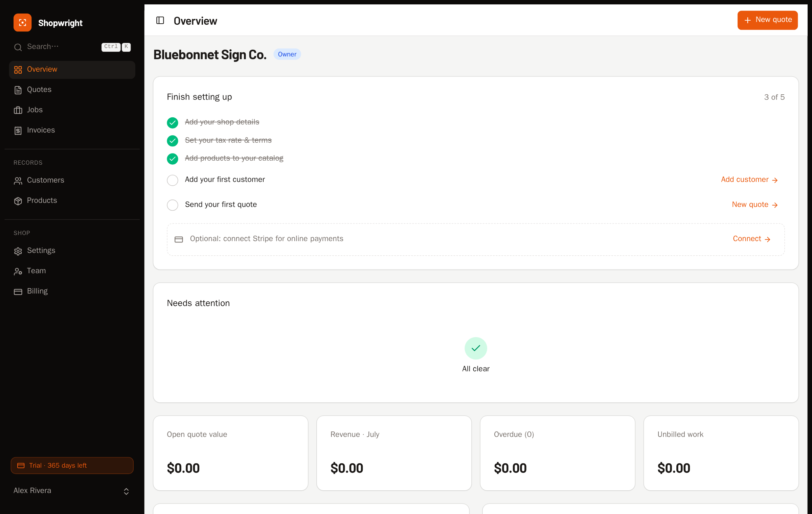Click the All clear checkmark icon
The image size is (812, 514).
pos(476,348)
